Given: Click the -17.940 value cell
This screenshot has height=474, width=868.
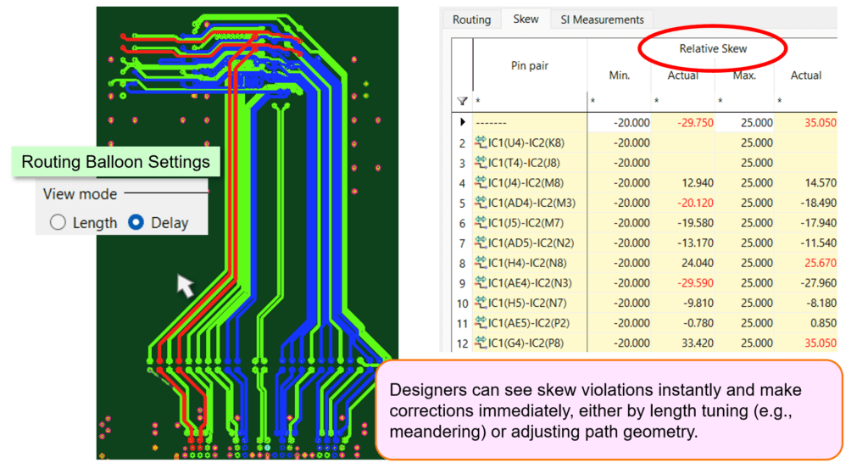Looking at the screenshot, I should coord(818,223).
